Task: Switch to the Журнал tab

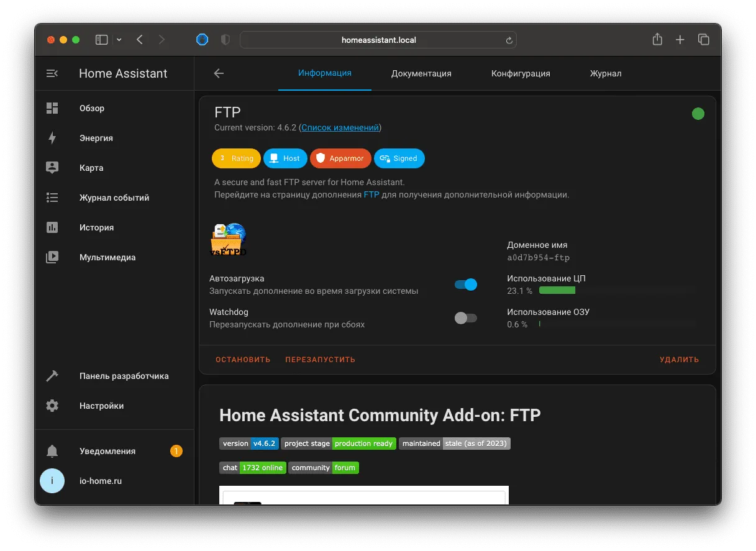Action: point(606,73)
